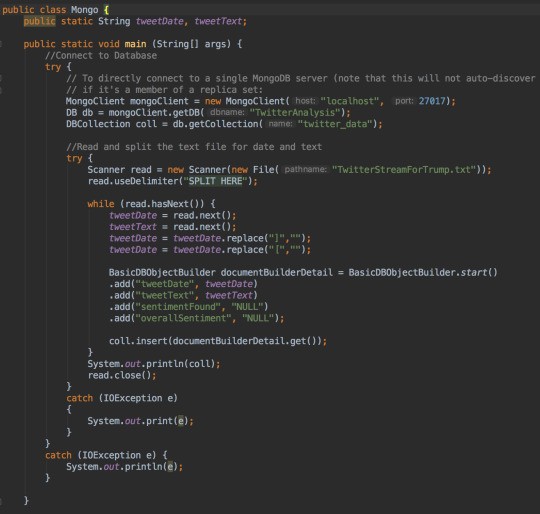Select the "twitter_data" string literal
Viewport: 540px width, 514px height.
coord(335,124)
